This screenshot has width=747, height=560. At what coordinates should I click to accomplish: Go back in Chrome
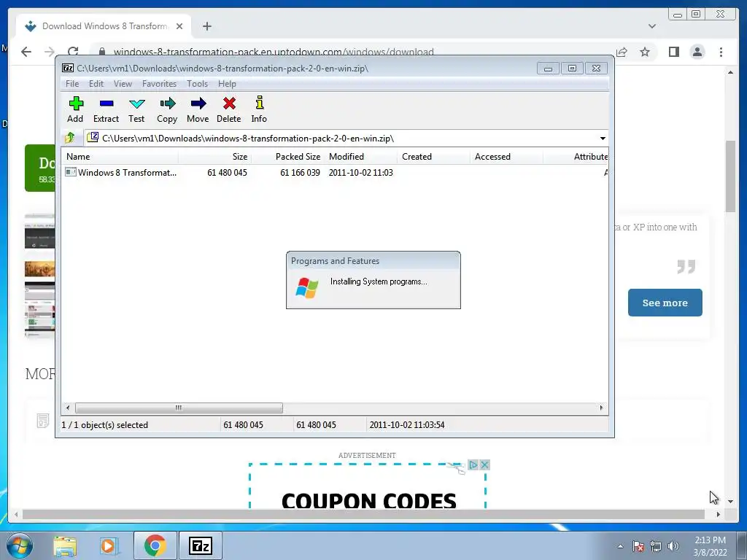point(26,52)
